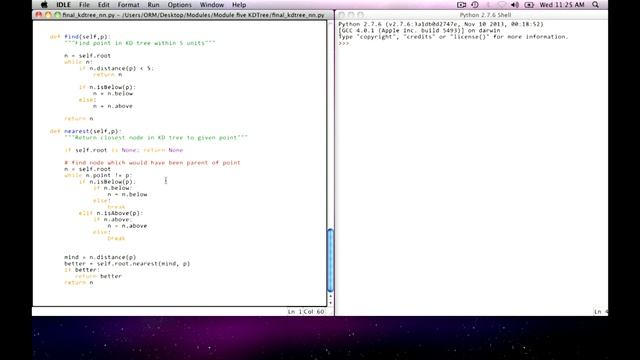Open the Options menu
This screenshot has height=360, width=640.
(x=179, y=5)
